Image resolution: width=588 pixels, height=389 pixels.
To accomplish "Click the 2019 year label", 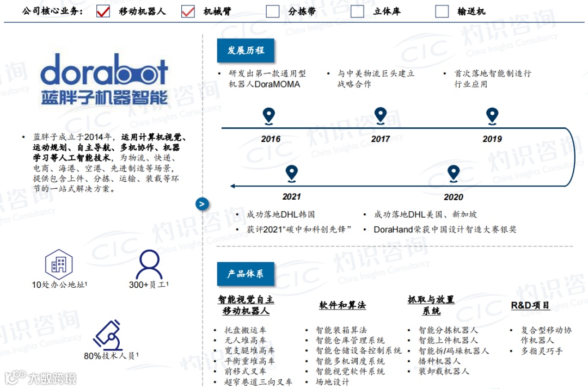I will coord(492,139).
